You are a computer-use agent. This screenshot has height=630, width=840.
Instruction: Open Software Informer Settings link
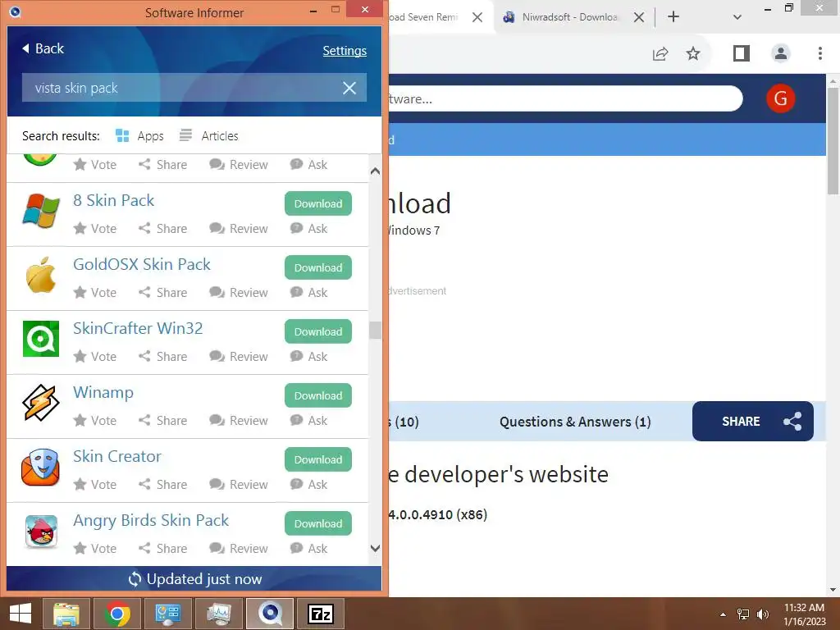(345, 51)
